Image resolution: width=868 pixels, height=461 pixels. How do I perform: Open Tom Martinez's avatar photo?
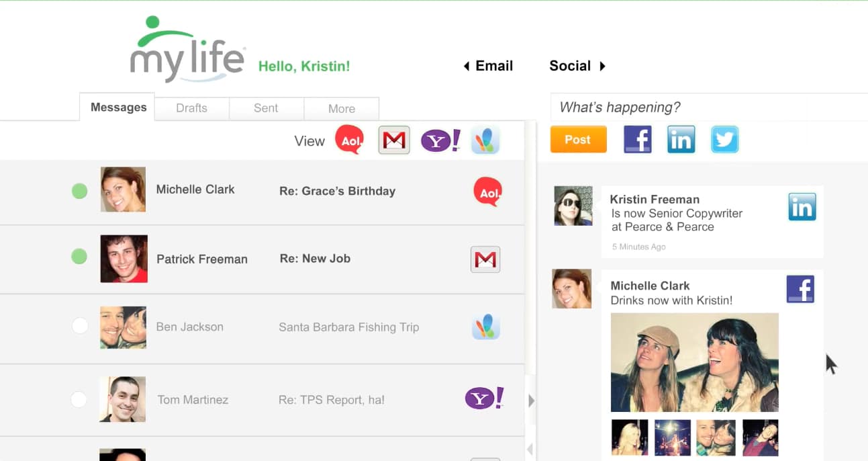coord(123,399)
